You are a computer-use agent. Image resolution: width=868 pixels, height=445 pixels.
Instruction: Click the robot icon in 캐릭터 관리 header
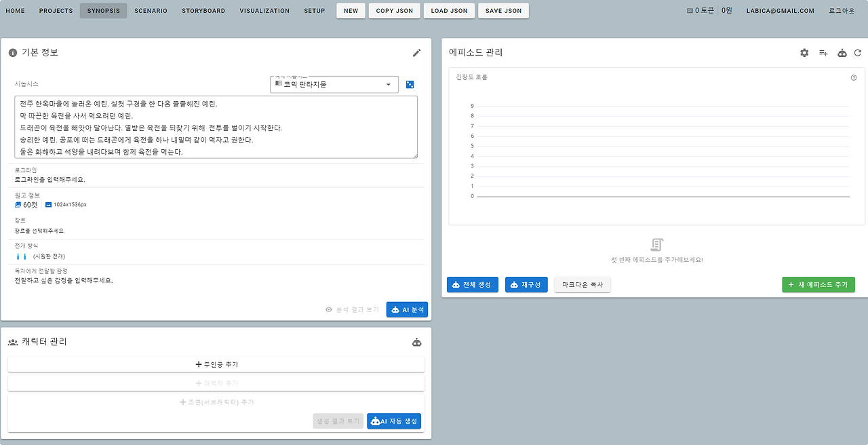416,342
